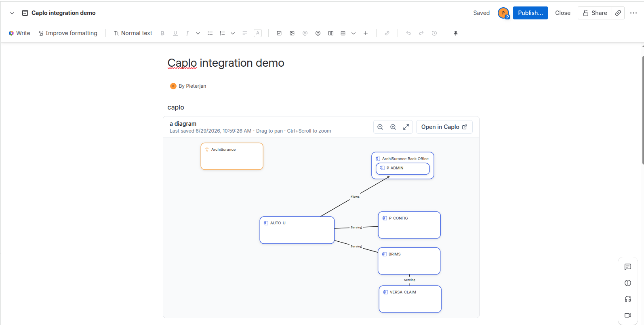Insert a bullet list
This screenshot has height=325, width=644.
210,33
